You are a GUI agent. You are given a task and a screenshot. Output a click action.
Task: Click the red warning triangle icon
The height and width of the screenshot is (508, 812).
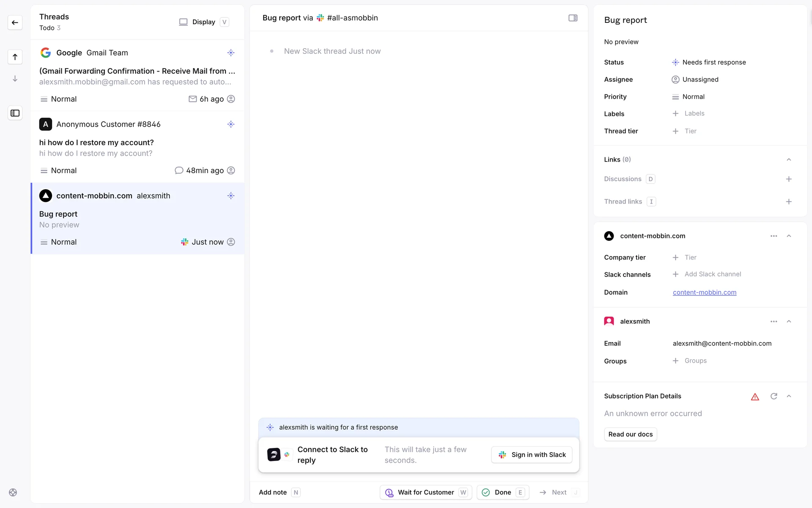pyautogui.click(x=755, y=397)
